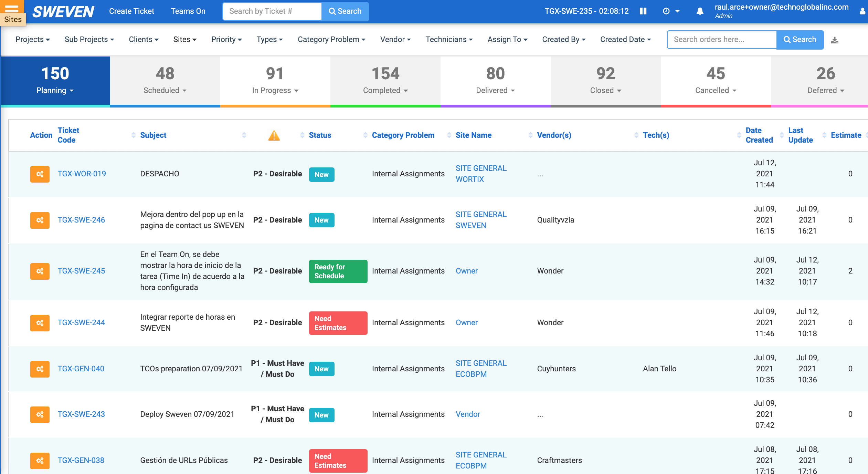Click the ticket number Search button

click(345, 11)
